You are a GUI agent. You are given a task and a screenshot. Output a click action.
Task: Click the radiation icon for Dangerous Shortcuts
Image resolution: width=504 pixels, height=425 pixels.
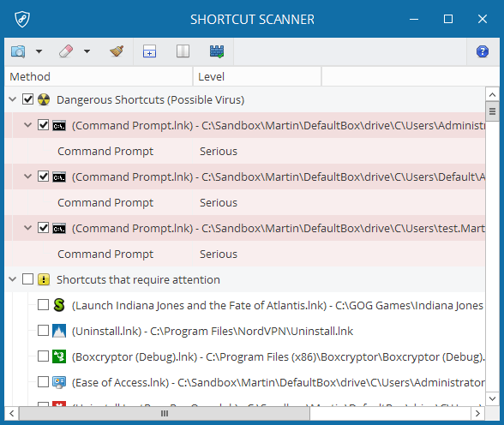click(44, 99)
